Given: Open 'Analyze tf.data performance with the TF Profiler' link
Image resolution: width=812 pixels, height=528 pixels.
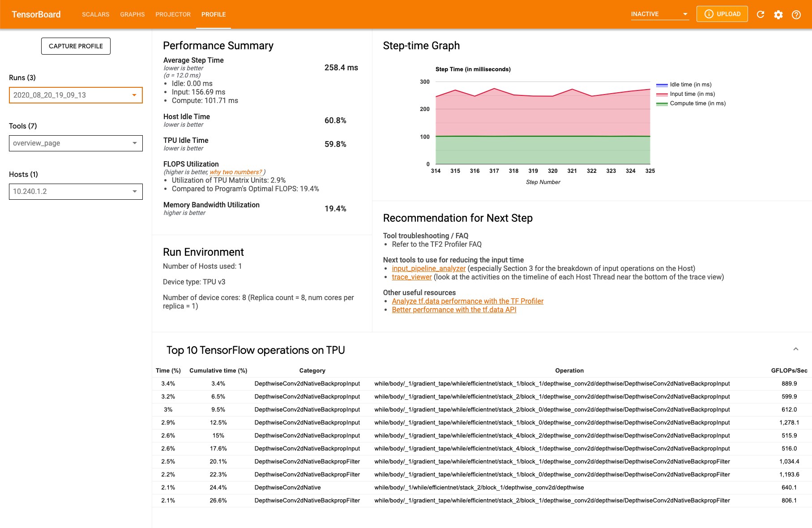Looking at the screenshot, I should [468, 301].
